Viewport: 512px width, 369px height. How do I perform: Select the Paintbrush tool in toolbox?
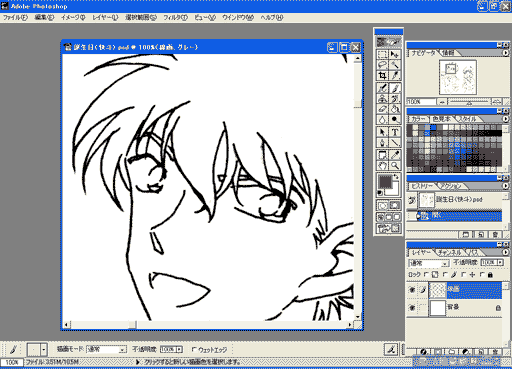click(395, 88)
